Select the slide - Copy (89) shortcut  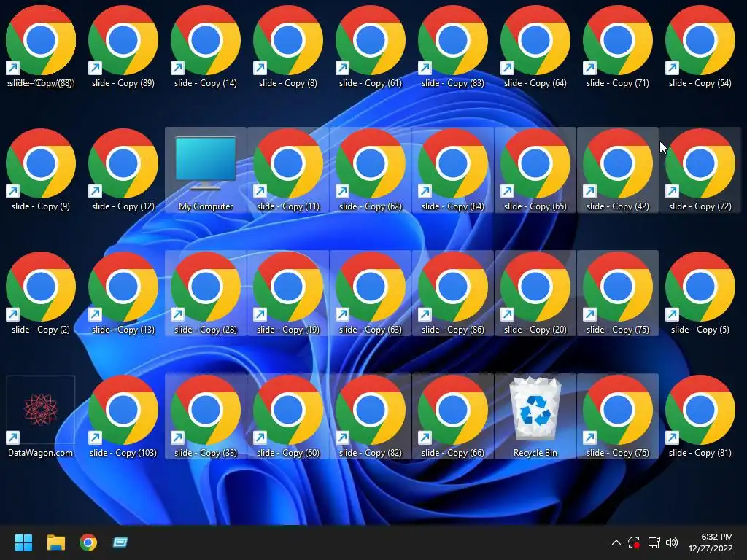pyautogui.click(x=123, y=47)
